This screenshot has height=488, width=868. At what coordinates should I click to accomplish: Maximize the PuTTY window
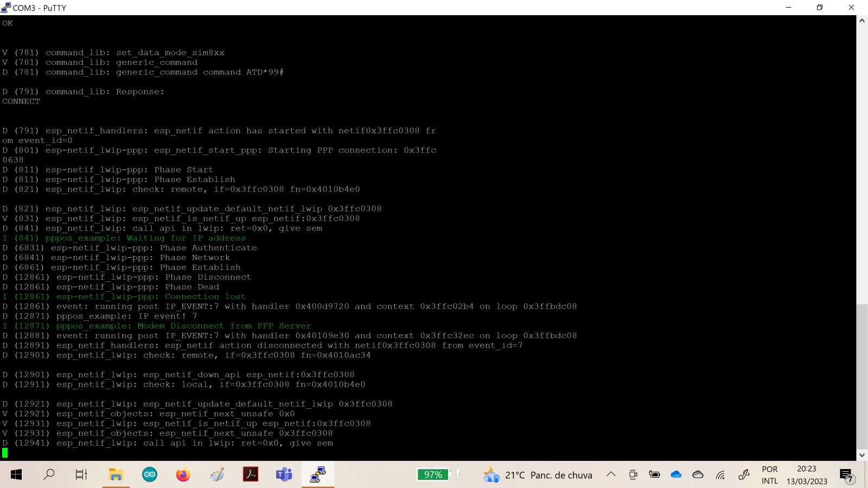[x=820, y=8]
